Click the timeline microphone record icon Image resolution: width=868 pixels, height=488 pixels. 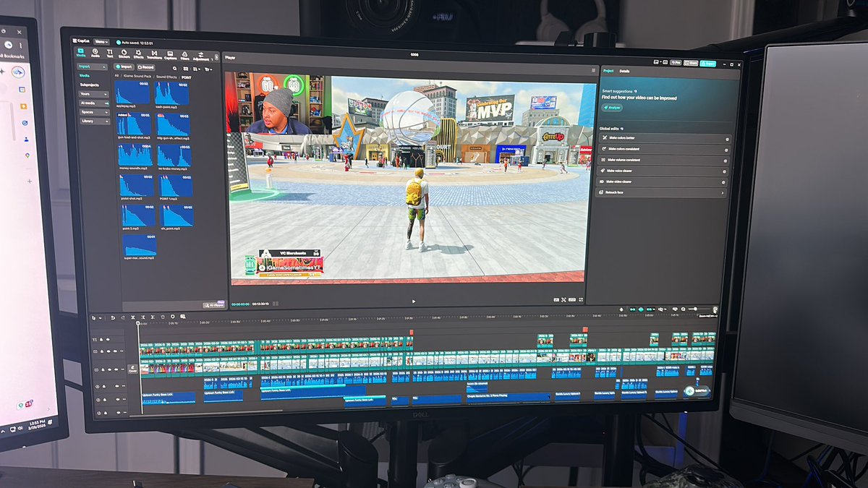[621, 309]
